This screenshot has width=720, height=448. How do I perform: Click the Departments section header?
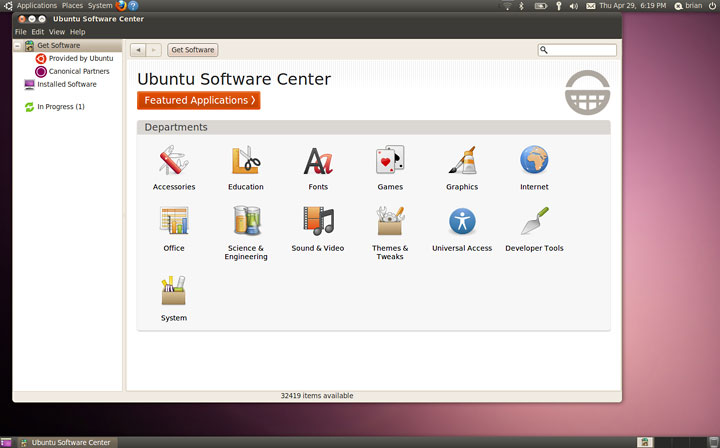coord(373,127)
